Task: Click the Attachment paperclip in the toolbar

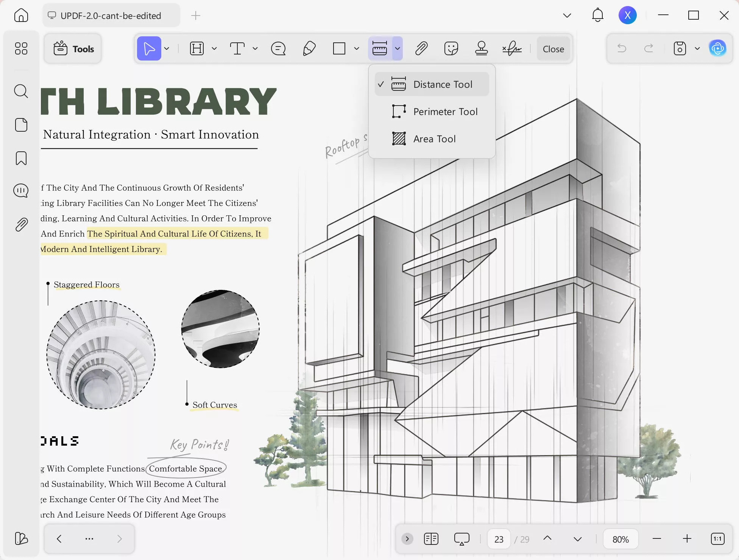Action: [x=421, y=49]
